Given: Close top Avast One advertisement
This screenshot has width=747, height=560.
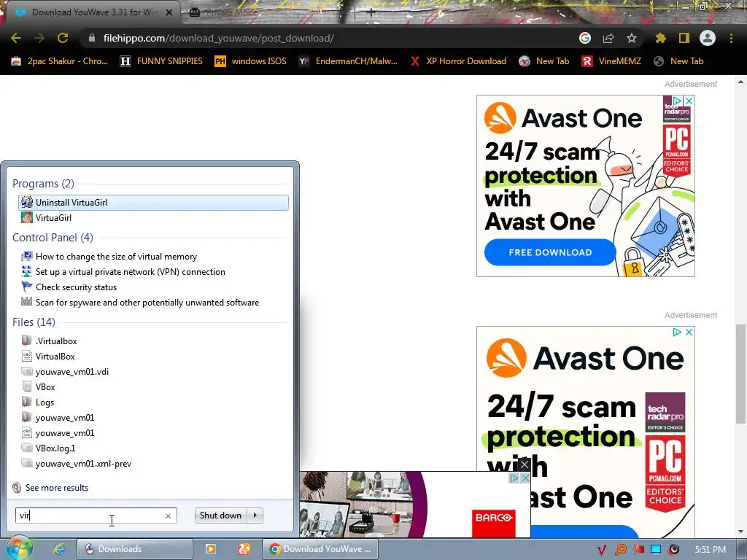Looking at the screenshot, I should pyautogui.click(x=689, y=101).
